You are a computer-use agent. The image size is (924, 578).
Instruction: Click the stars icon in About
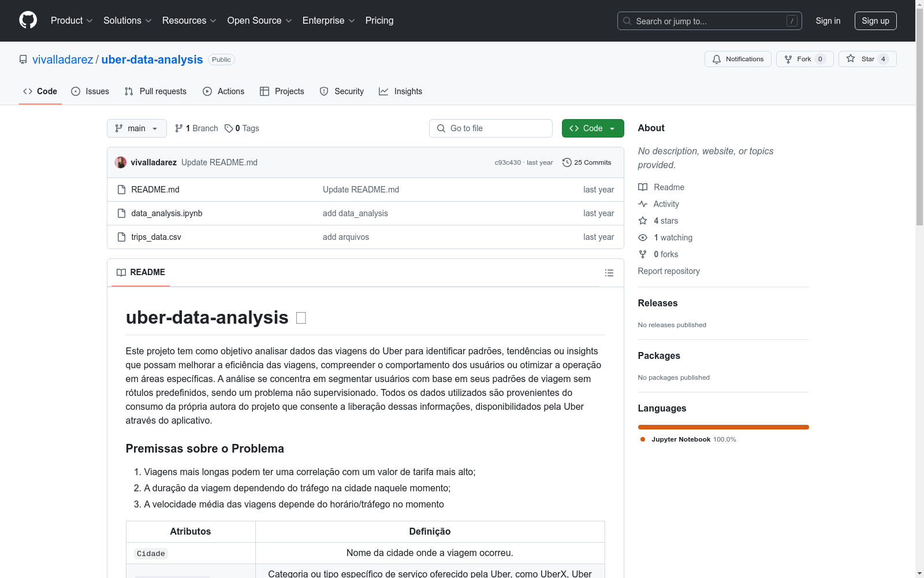pos(643,221)
